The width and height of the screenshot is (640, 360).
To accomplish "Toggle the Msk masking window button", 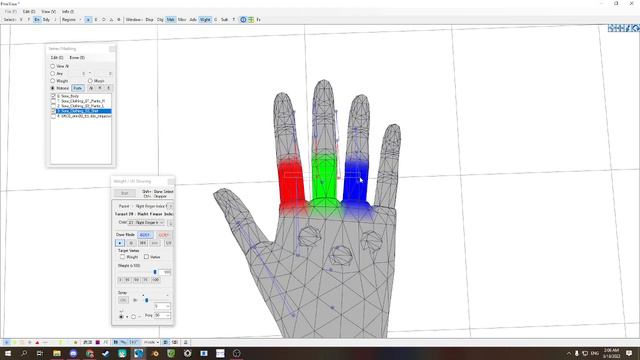I will coord(171,20).
